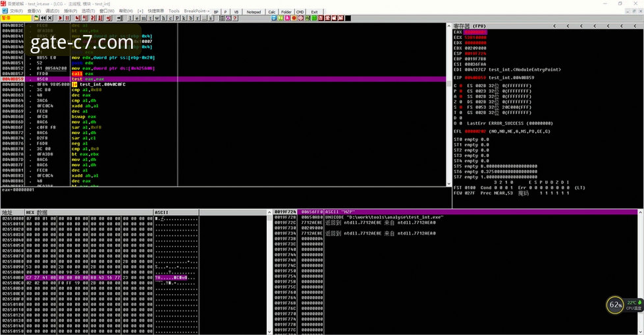Open executable modules 'e' toolbar button

click(138, 18)
